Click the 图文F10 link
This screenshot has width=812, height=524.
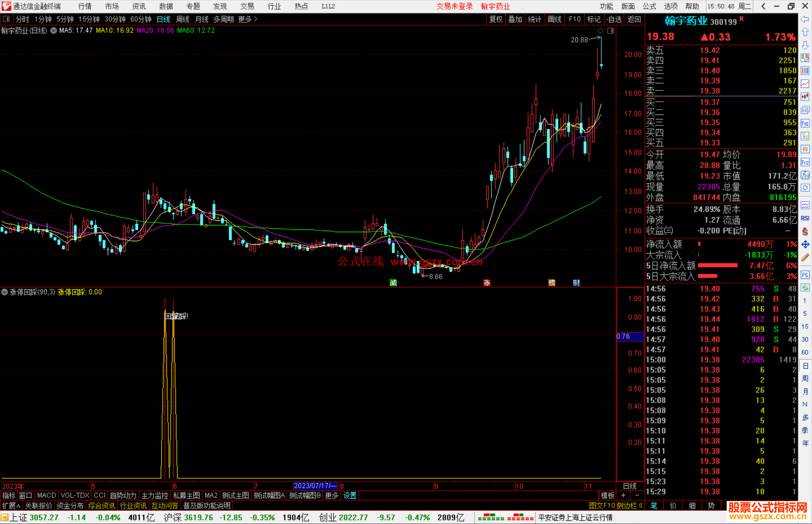[x=602, y=506]
